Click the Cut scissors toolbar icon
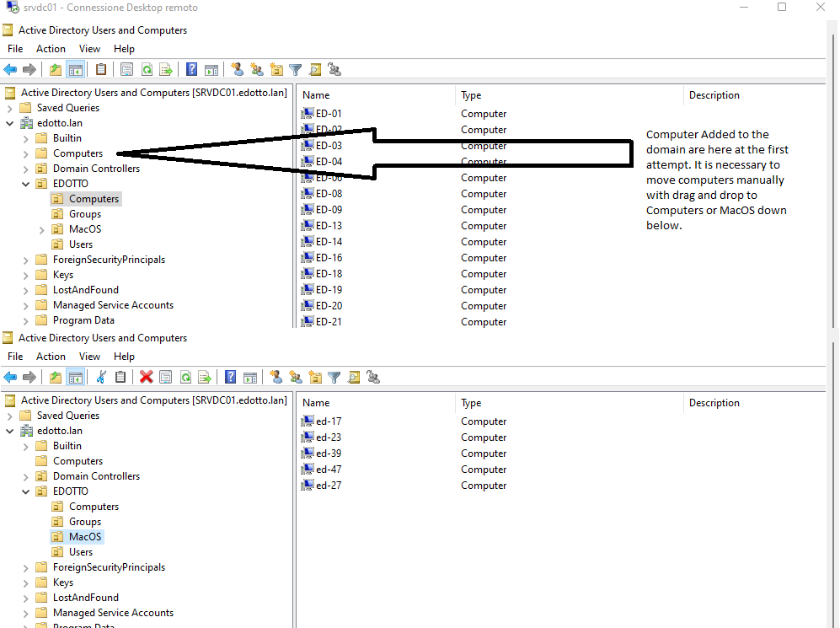The height and width of the screenshot is (628, 840). pyautogui.click(x=101, y=378)
